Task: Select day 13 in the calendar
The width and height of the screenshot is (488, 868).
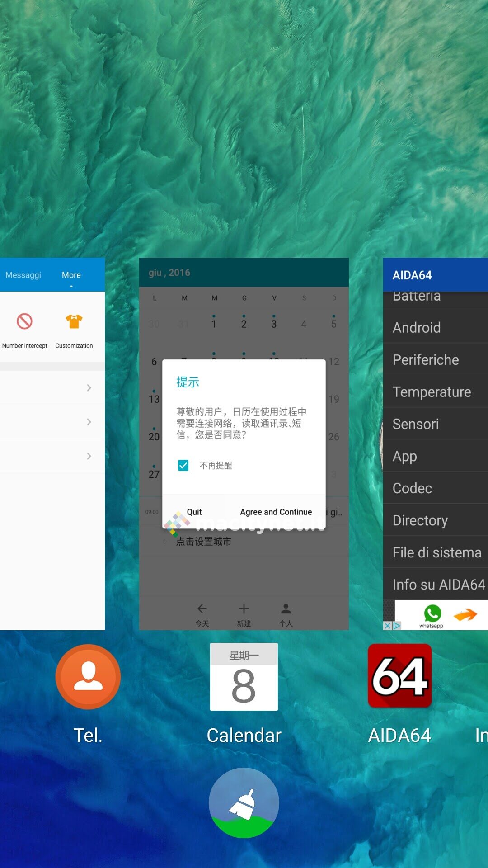Action: click(x=154, y=399)
